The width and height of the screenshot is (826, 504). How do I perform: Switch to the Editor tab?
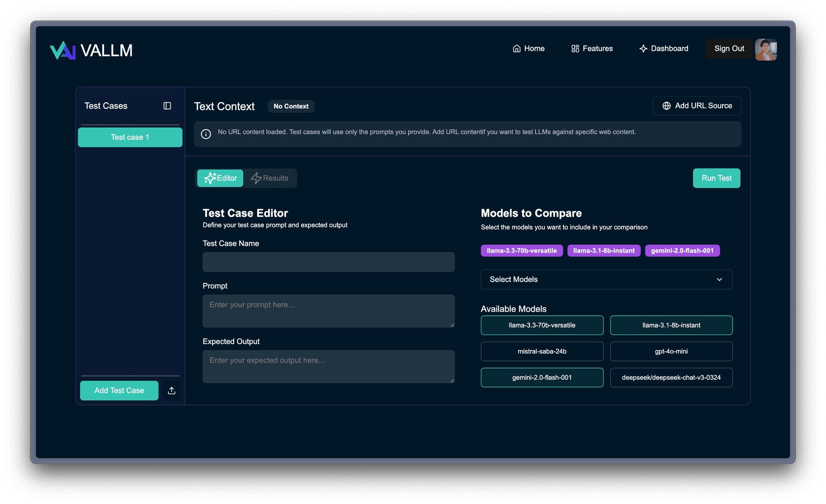point(220,178)
